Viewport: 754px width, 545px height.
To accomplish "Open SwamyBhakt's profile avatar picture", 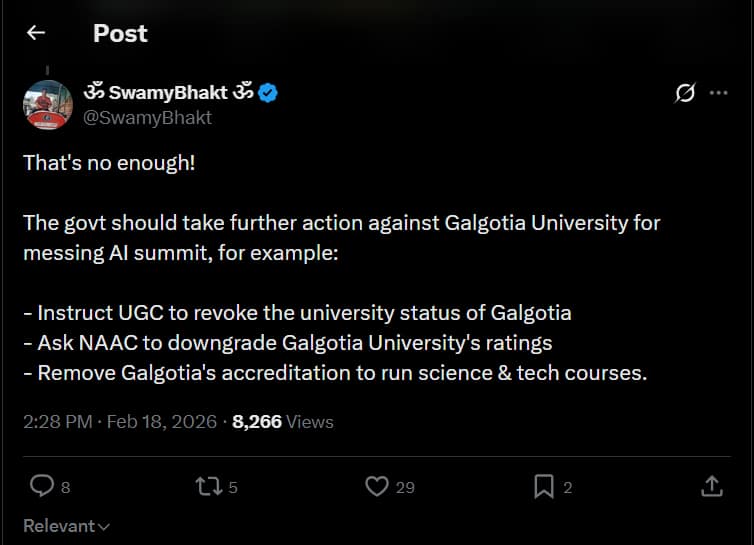I will (x=48, y=104).
